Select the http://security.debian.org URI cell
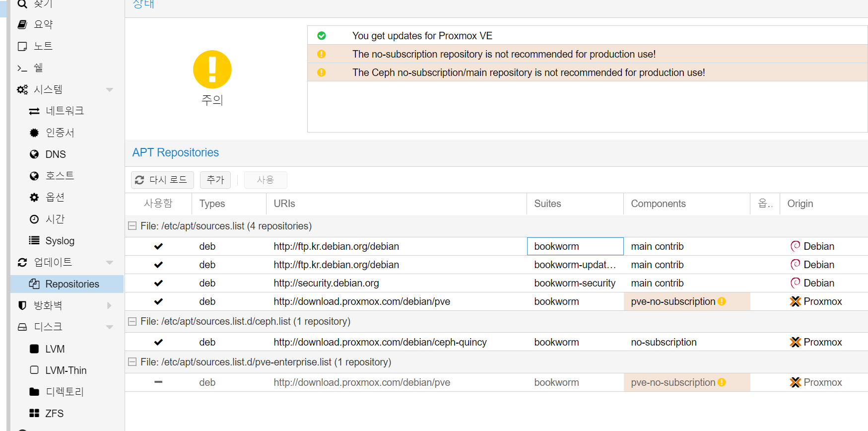 point(396,283)
